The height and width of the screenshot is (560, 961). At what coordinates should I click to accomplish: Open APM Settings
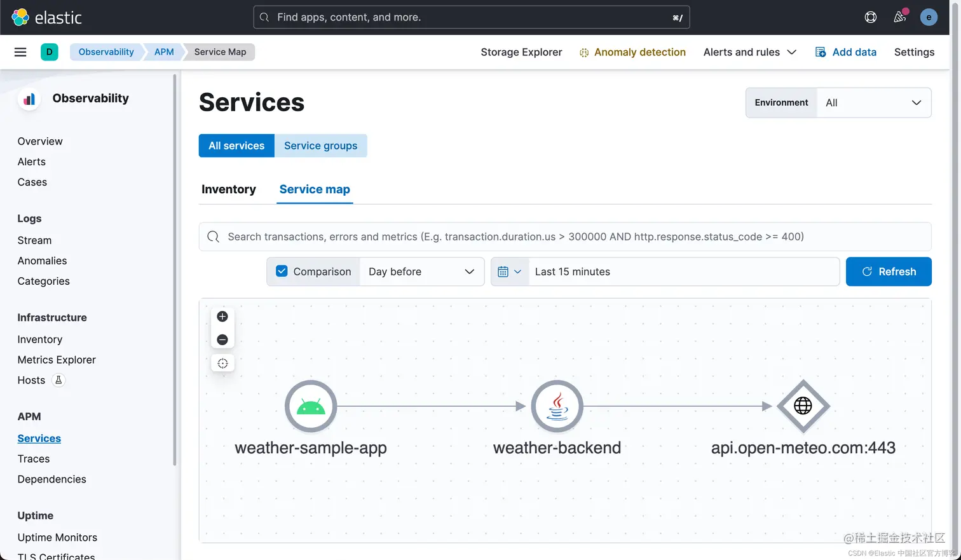(x=914, y=52)
